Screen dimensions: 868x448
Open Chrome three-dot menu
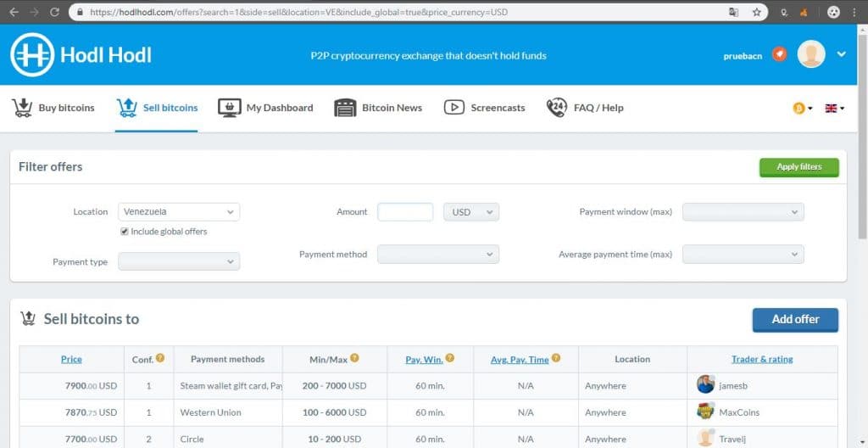point(854,12)
